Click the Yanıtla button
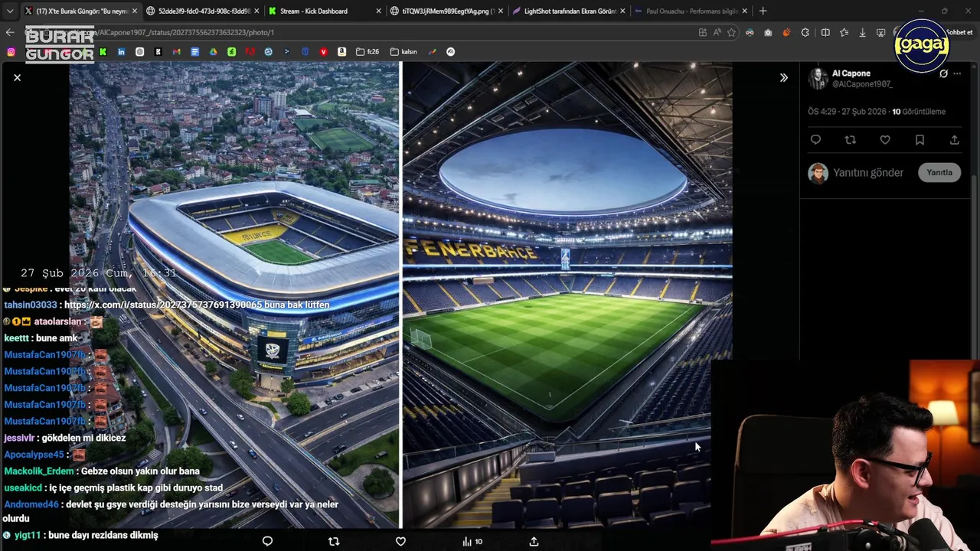This screenshot has width=980, height=551. coord(939,172)
